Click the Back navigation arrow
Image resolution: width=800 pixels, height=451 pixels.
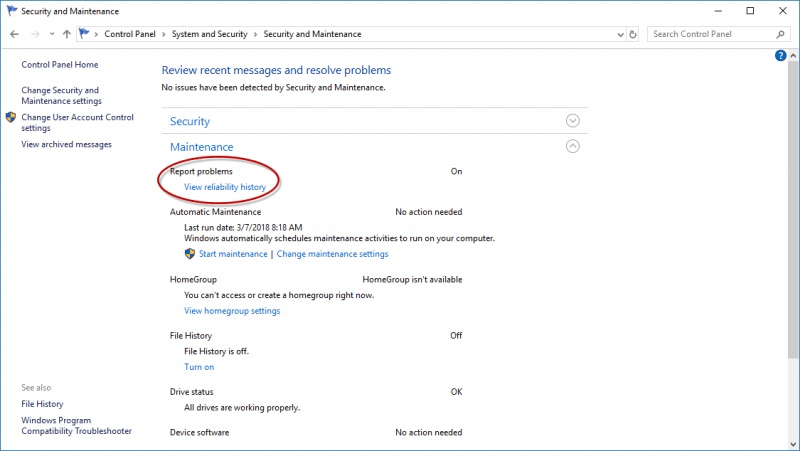(14, 34)
